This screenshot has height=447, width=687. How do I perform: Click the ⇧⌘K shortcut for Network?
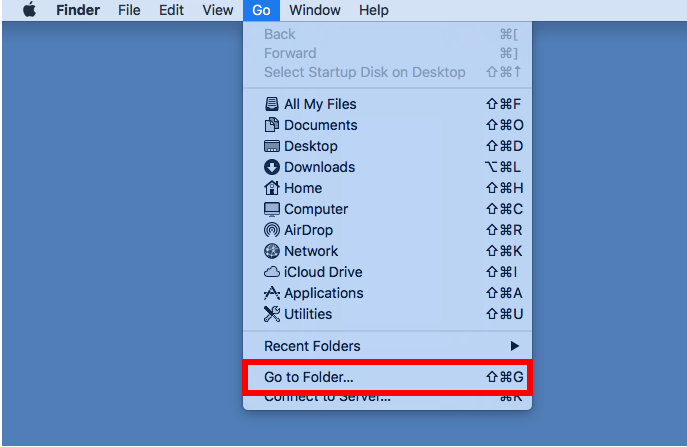point(504,251)
